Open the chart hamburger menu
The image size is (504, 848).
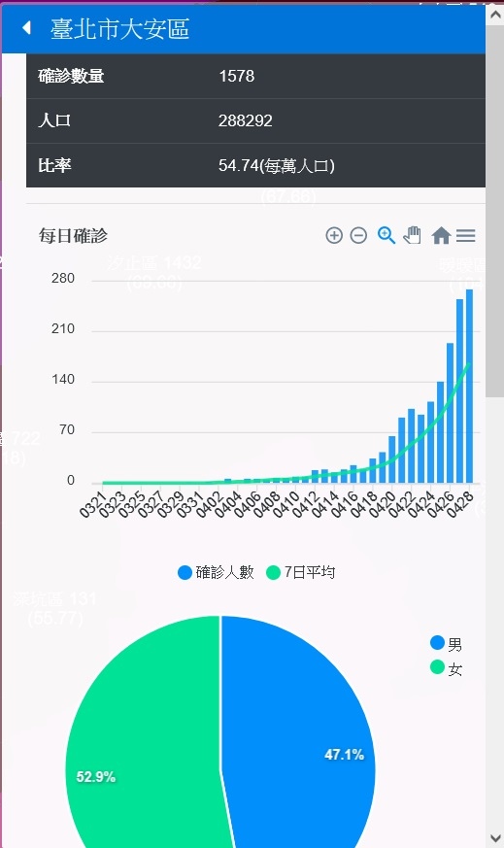(465, 235)
